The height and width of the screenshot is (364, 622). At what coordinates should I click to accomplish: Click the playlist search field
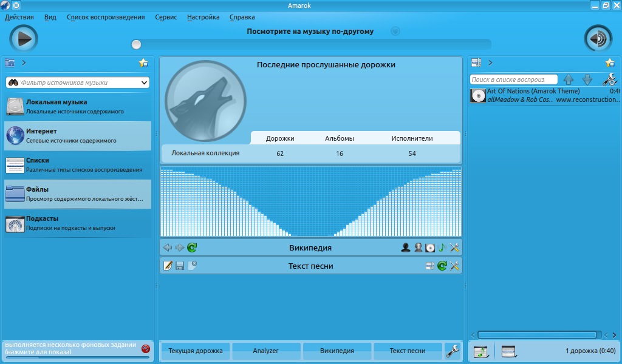pyautogui.click(x=514, y=79)
